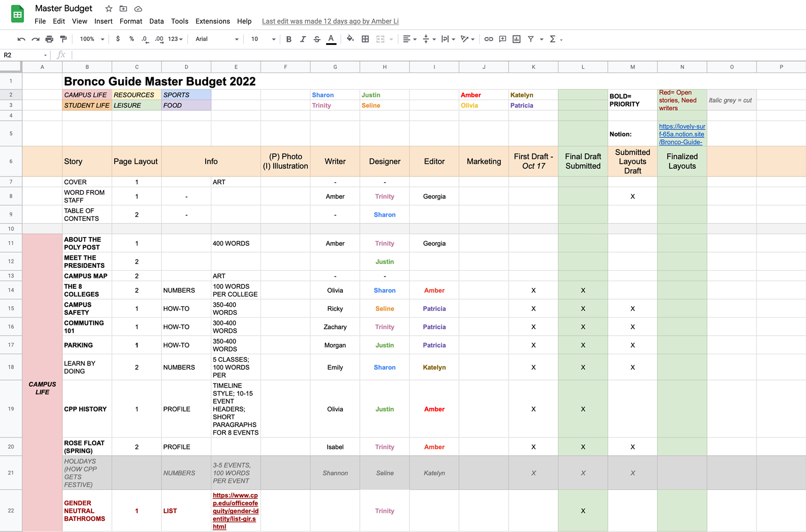Select row 19 header
This screenshot has height=532, width=806.
[11, 409]
